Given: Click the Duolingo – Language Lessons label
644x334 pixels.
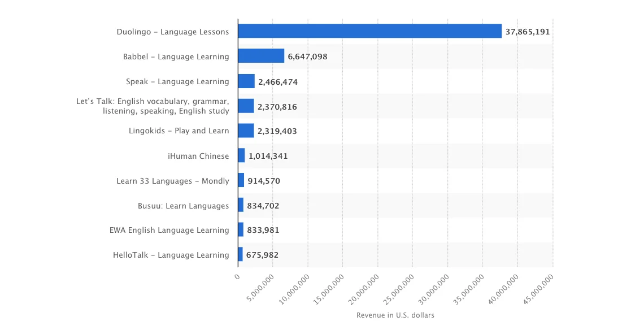Looking at the screenshot, I should click(x=173, y=32).
